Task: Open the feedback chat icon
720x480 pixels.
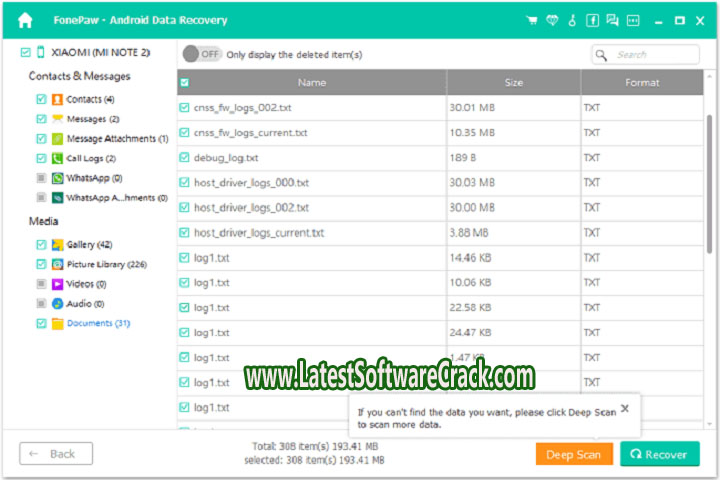Action: [x=612, y=20]
